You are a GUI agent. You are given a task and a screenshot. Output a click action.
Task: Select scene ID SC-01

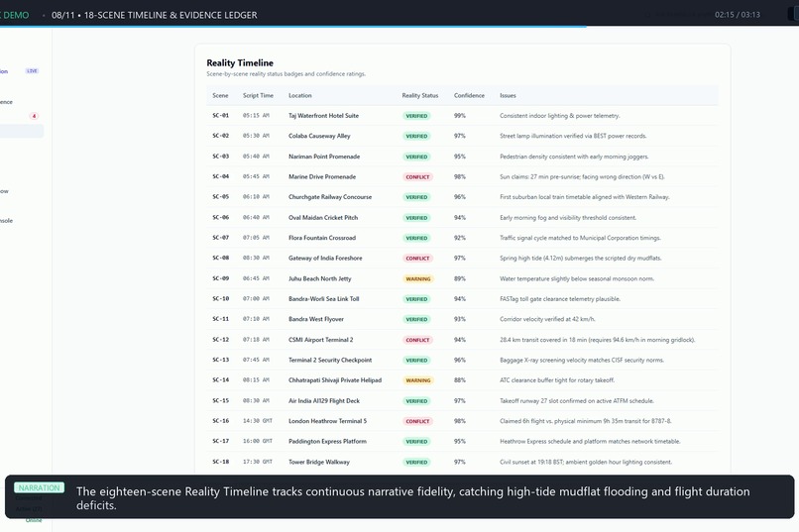(220, 116)
